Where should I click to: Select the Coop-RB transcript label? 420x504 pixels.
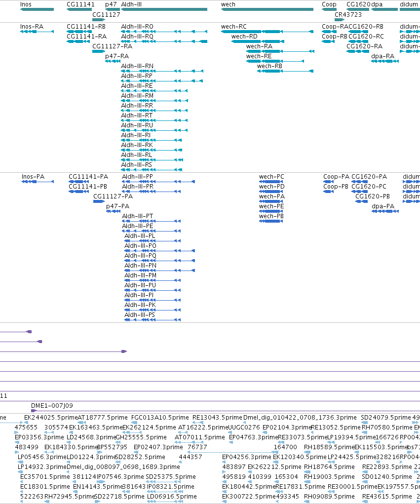coord(335,37)
